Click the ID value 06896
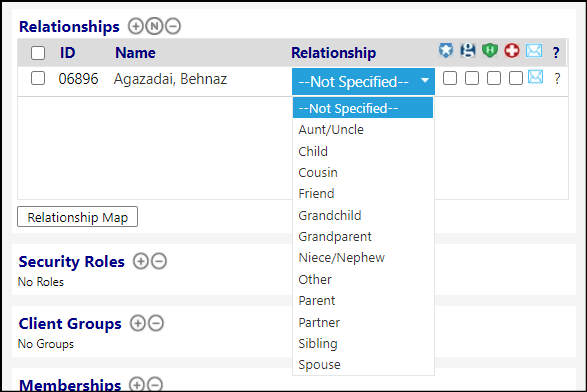587x392 pixels. [x=78, y=79]
